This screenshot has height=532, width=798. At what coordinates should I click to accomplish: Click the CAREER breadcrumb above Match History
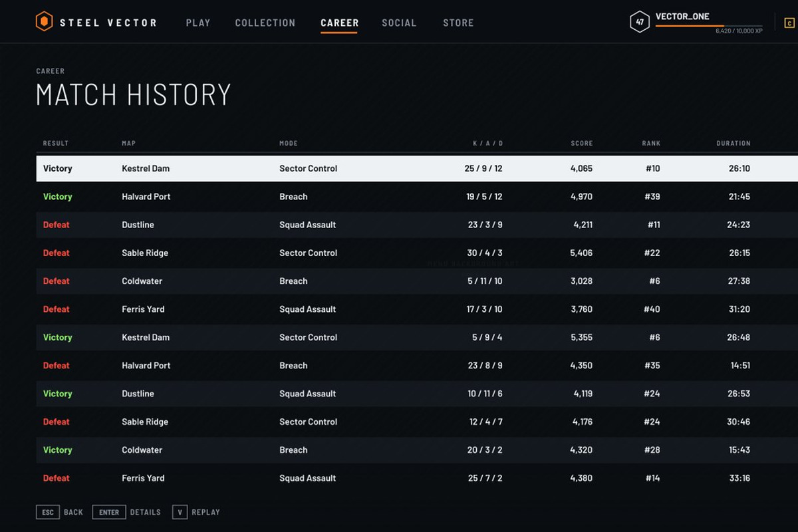coord(51,71)
